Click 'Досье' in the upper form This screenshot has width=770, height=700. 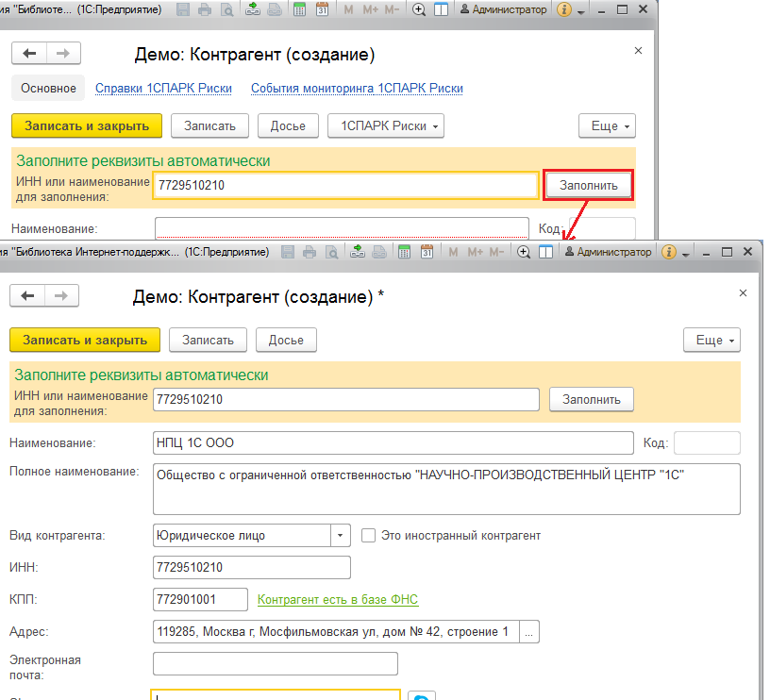(x=288, y=126)
